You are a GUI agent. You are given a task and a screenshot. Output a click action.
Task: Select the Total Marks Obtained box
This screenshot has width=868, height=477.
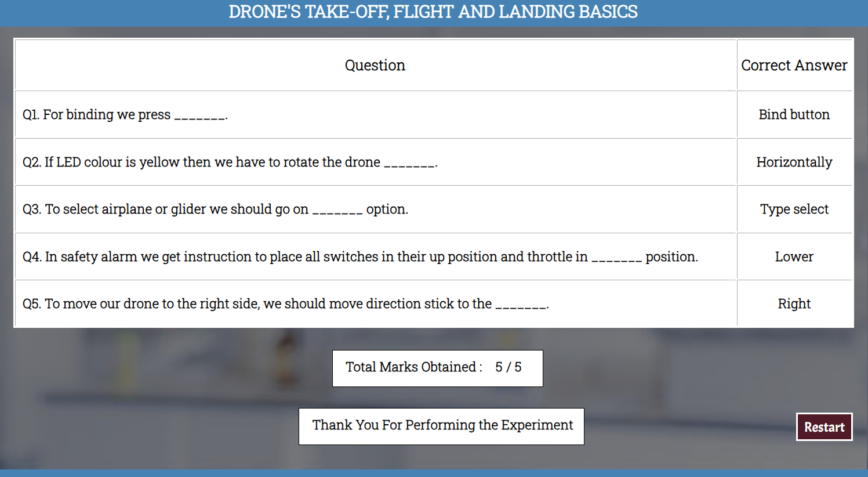click(x=438, y=368)
